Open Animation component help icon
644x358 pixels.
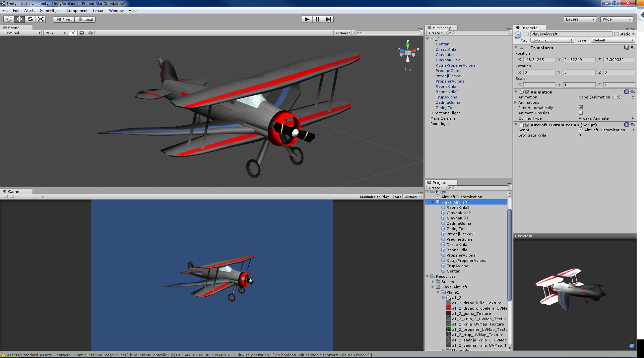[626, 92]
